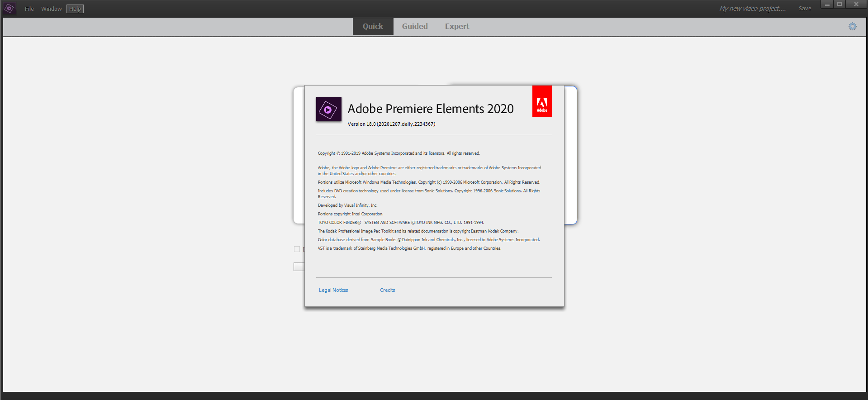This screenshot has width=868, height=400.
Task: Open the Window menu
Action: (x=52, y=9)
